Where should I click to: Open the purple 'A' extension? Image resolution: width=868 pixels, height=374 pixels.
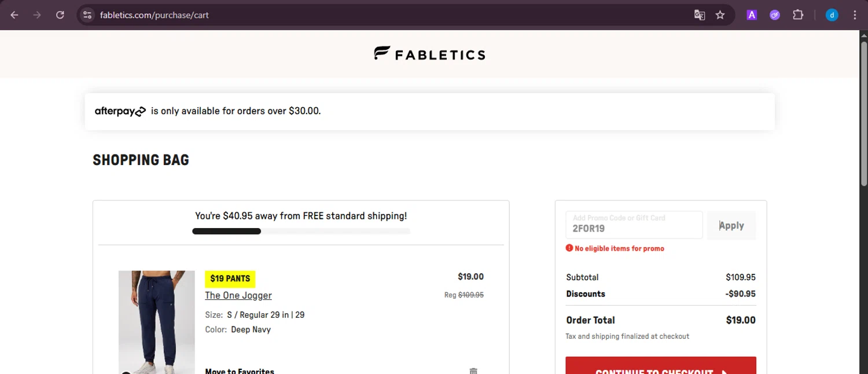tap(752, 15)
